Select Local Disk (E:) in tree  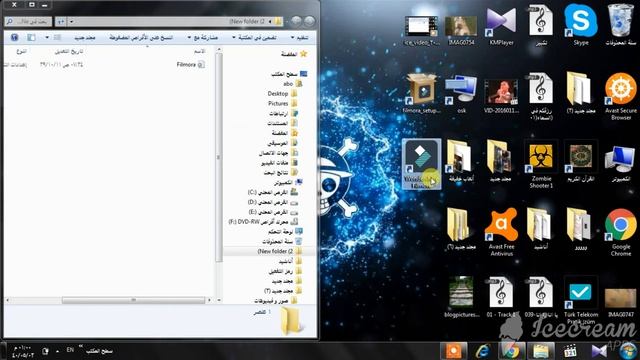click(273, 212)
